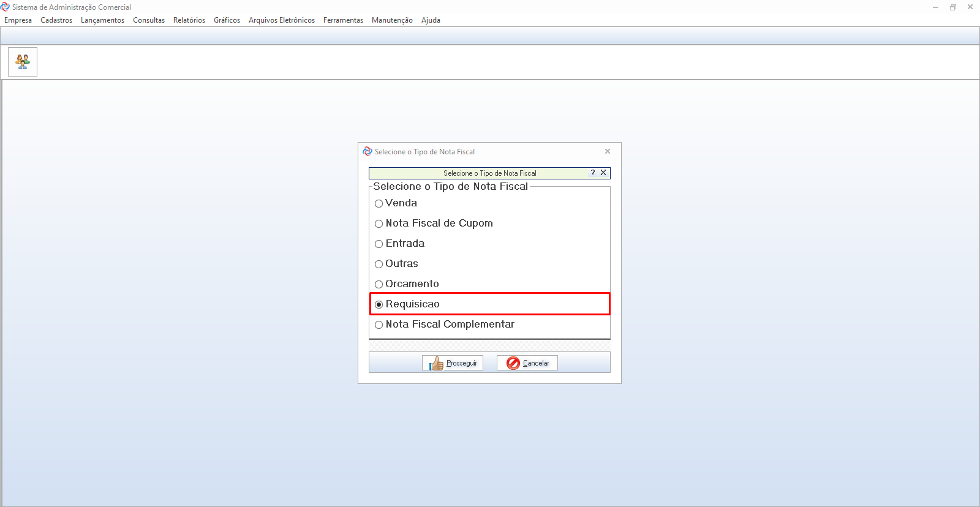Open the Relatórios menu
980x507 pixels.
click(189, 20)
